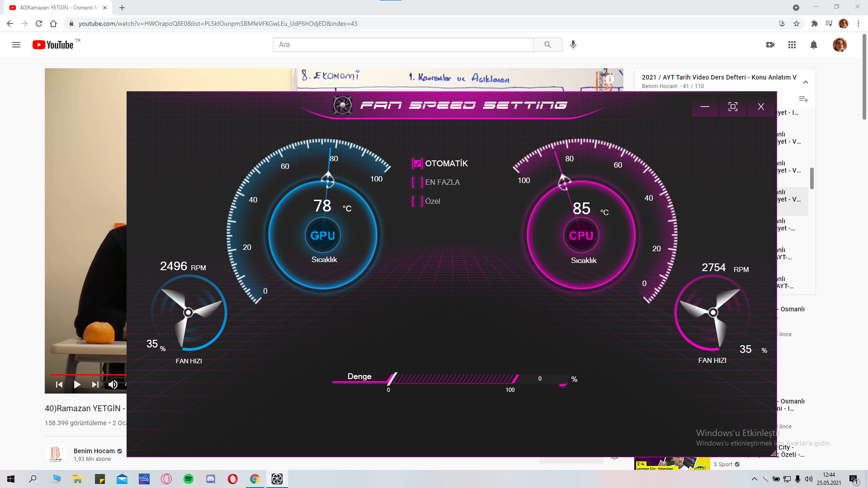Show hidden system tray icons
Viewport: 868px width, 488px height.
pyautogui.click(x=754, y=479)
